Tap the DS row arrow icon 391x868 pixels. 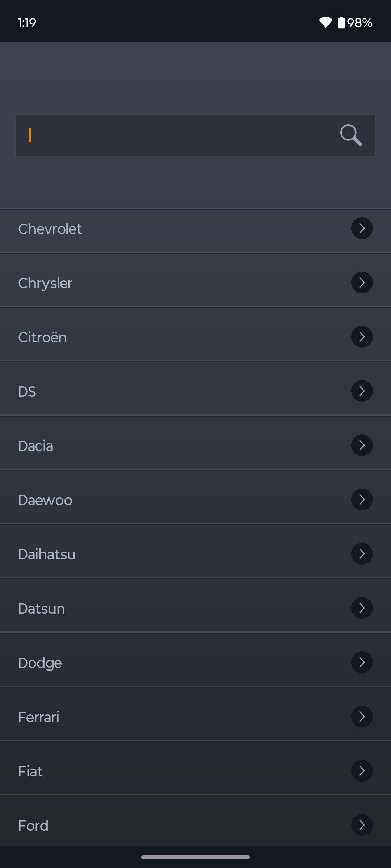coord(362,391)
